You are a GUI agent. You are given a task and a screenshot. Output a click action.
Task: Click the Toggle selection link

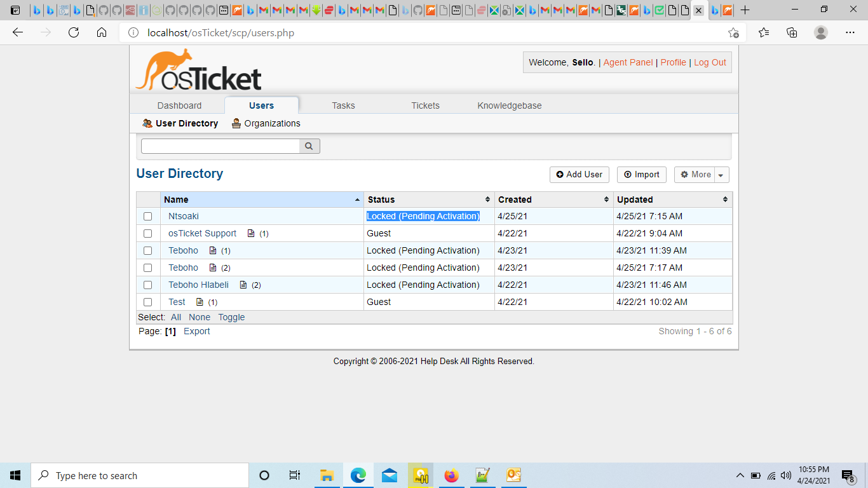(x=231, y=317)
